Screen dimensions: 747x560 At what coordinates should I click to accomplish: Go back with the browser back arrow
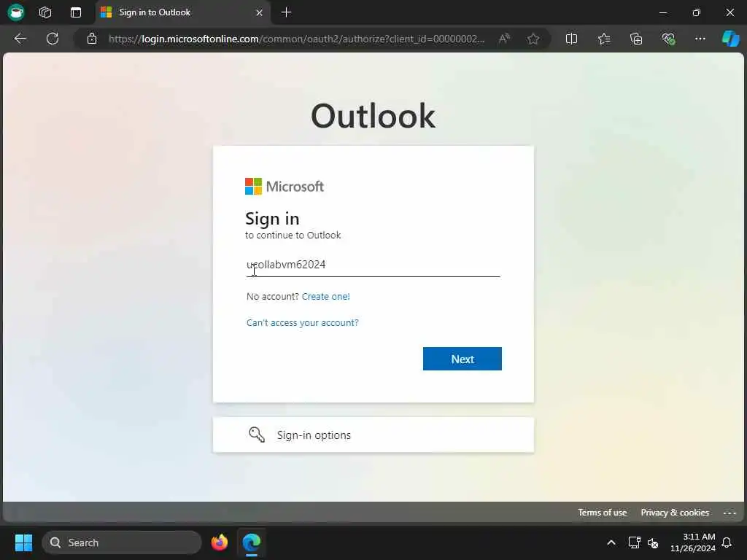(x=20, y=39)
